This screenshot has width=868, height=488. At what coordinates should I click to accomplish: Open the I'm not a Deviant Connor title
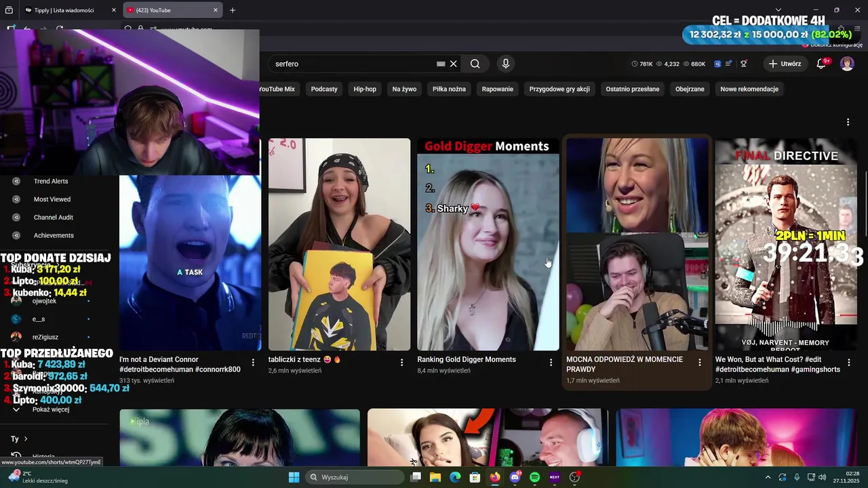coord(180,365)
